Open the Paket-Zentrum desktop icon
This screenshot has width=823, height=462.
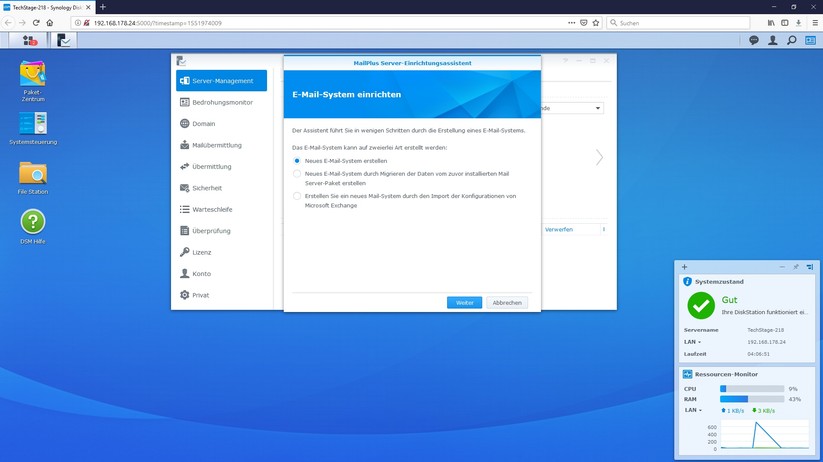click(x=33, y=74)
